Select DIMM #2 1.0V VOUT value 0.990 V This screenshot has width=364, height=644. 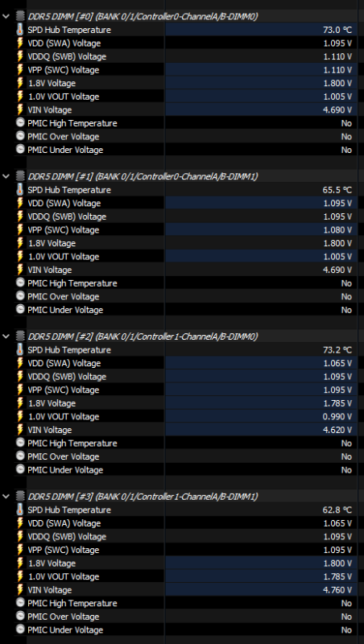click(337, 416)
